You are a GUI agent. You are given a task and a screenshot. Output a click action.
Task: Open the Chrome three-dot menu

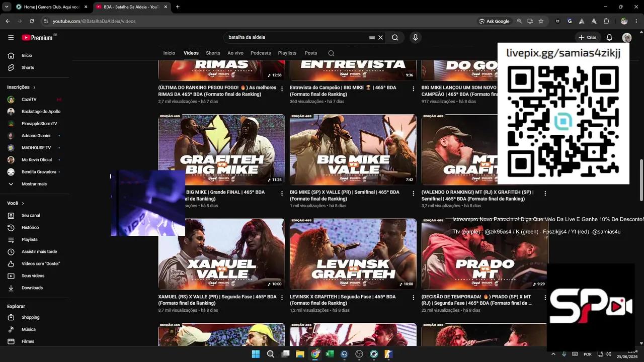tap(636, 21)
